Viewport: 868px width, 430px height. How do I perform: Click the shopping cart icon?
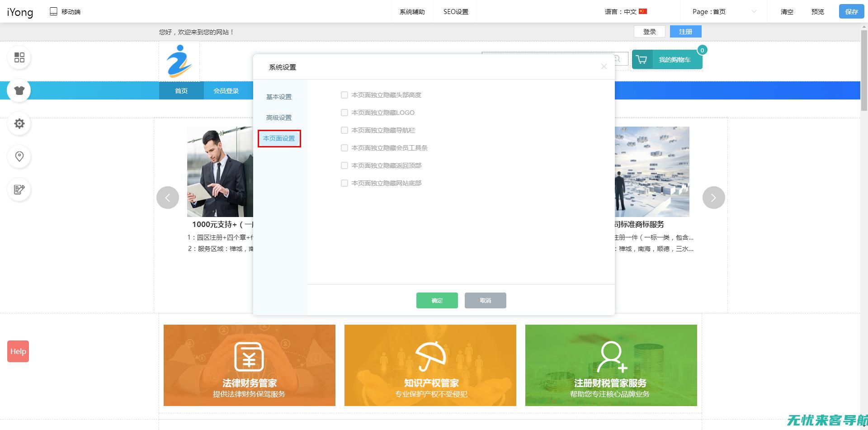pos(642,60)
